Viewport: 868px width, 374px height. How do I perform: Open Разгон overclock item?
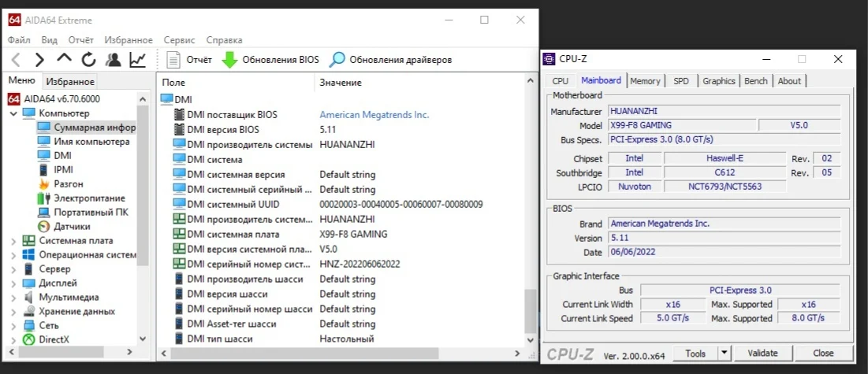point(61,183)
